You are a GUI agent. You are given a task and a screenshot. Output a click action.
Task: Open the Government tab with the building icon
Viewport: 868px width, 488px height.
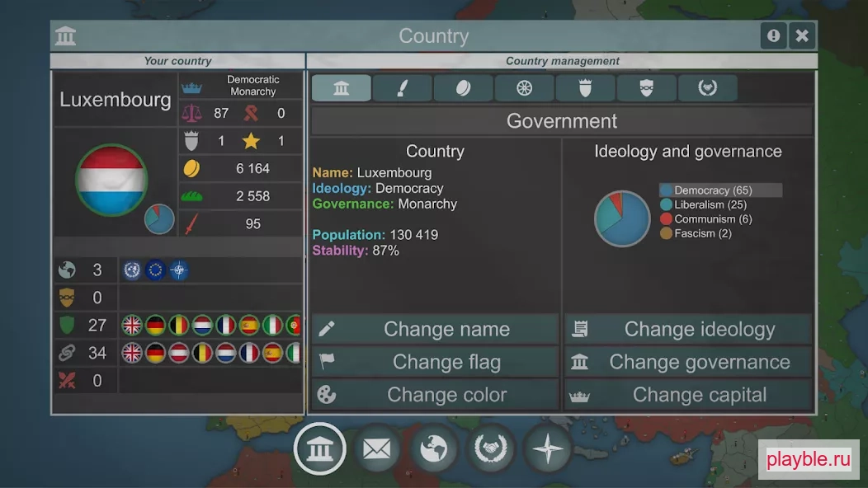click(x=341, y=88)
